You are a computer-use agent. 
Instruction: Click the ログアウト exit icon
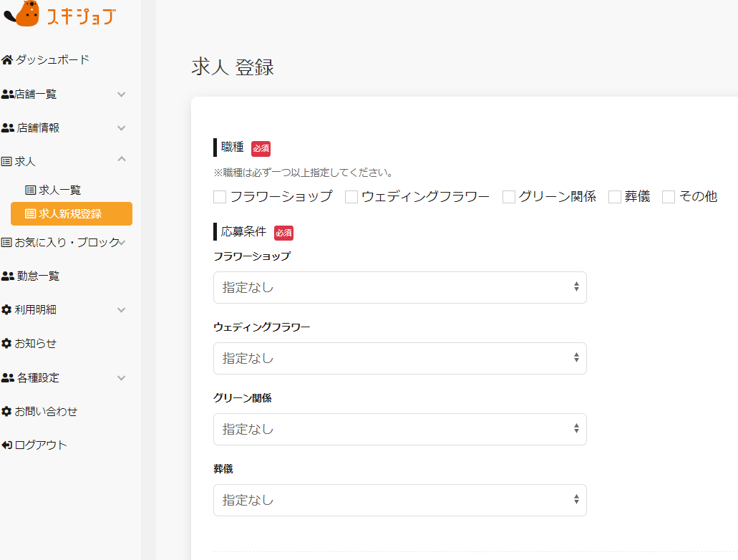[6, 445]
